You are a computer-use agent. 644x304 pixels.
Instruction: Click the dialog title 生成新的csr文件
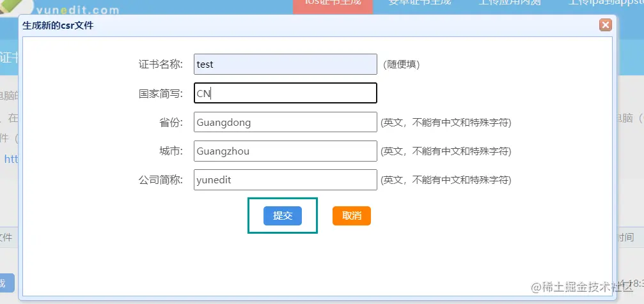point(58,26)
